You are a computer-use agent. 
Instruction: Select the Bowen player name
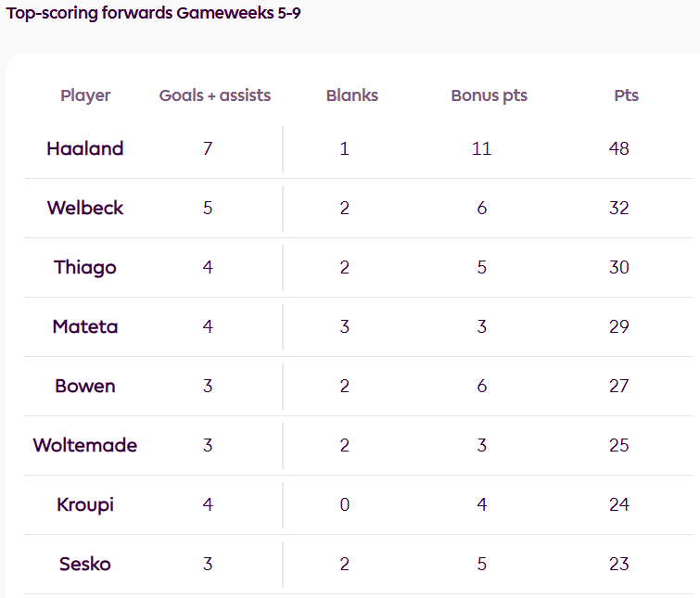tap(85, 386)
